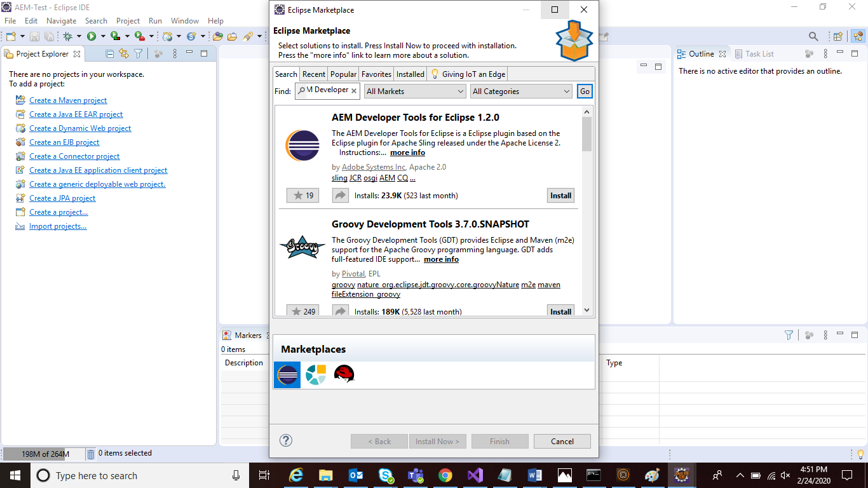
Task: Star the Groovy Development Tools entry
Action: point(302,311)
